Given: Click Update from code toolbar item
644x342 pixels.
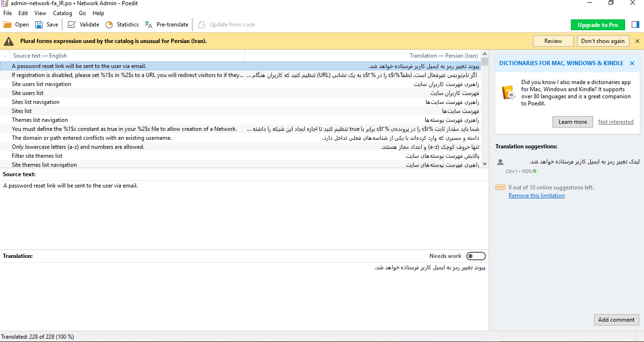Looking at the screenshot, I should point(227,25).
